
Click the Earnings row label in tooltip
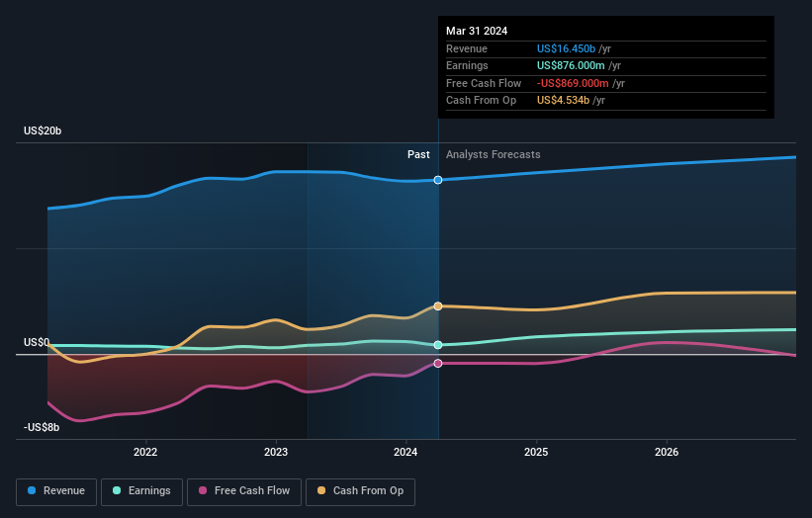467,65
